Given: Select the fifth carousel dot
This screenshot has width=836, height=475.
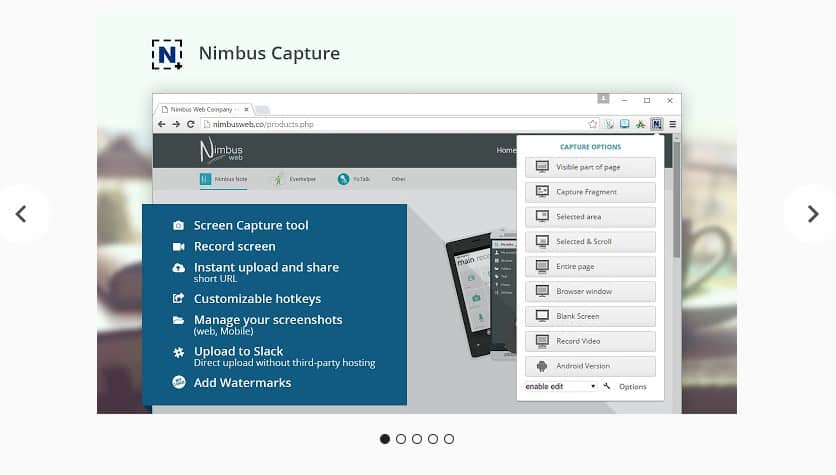Looking at the screenshot, I should [449, 439].
